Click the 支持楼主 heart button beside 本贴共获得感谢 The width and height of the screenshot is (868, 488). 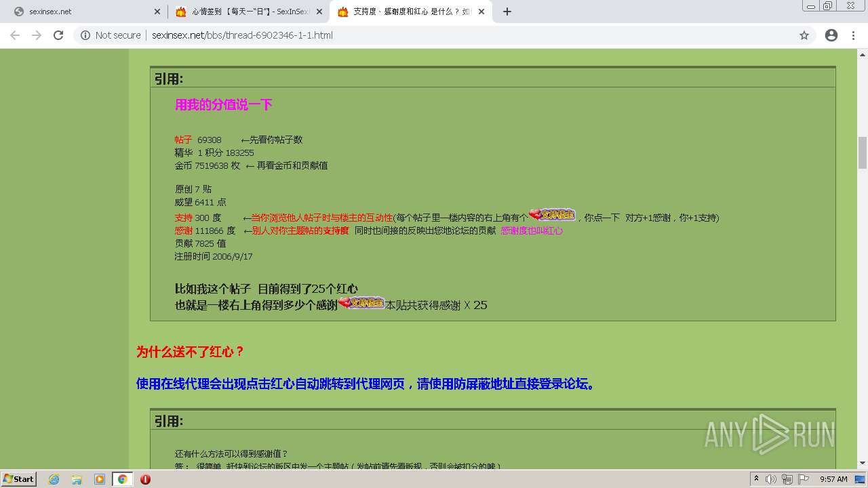coord(361,303)
